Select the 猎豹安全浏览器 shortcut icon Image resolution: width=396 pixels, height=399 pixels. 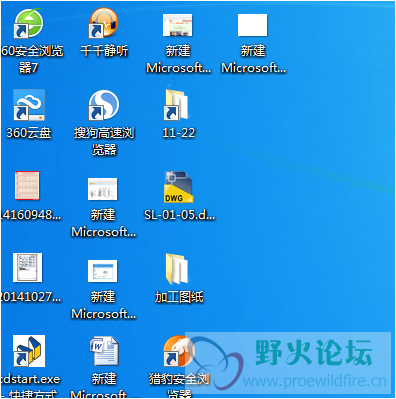tap(179, 351)
